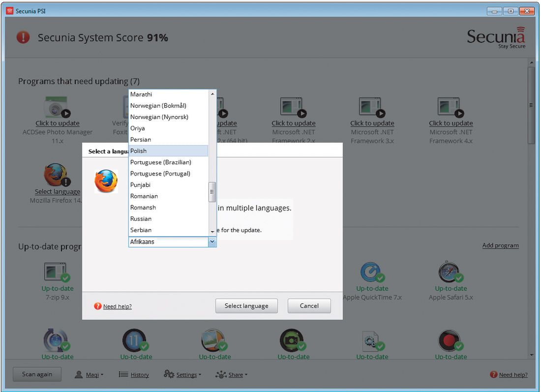Select Marathi from the language list

168,94
